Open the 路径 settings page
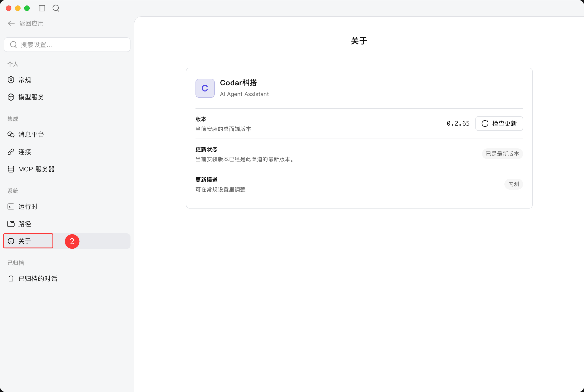This screenshot has height=392, width=584. click(x=67, y=224)
